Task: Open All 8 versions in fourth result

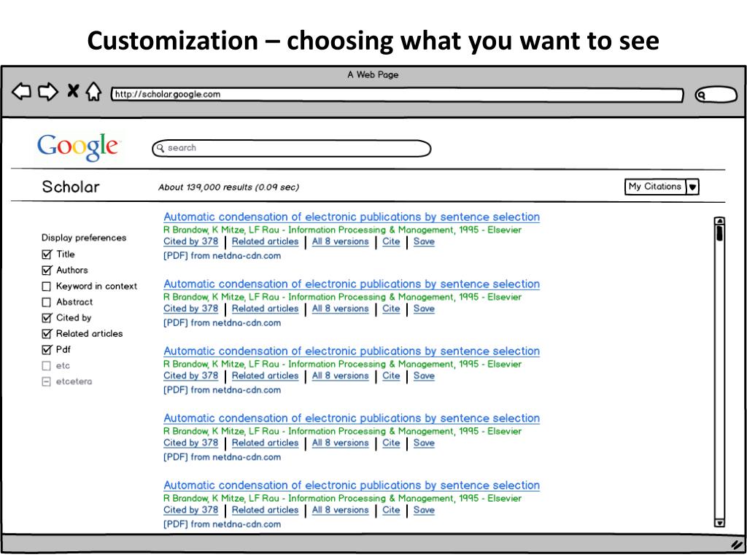Action: (340, 443)
